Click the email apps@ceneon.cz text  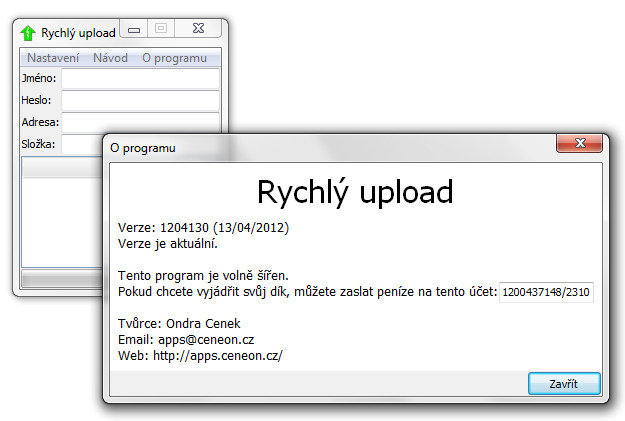point(206,340)
